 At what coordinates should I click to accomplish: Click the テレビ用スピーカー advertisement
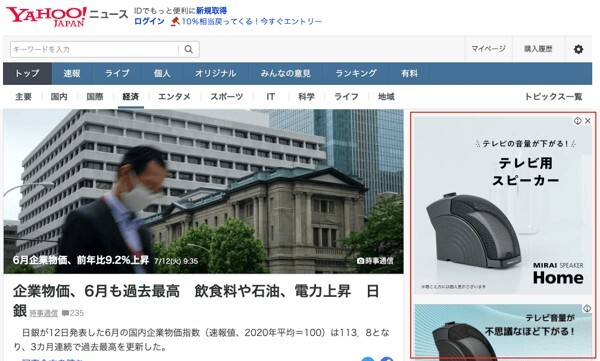503,205
